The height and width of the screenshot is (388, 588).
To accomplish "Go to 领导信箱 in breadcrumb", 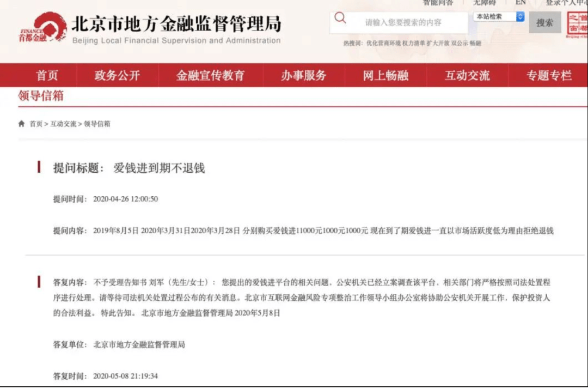I will pos(97,124).
